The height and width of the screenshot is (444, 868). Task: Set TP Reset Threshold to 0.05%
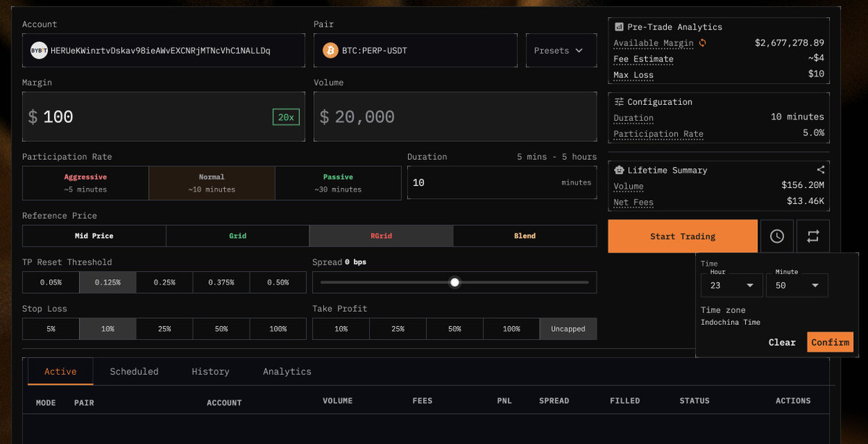(51, 282)
